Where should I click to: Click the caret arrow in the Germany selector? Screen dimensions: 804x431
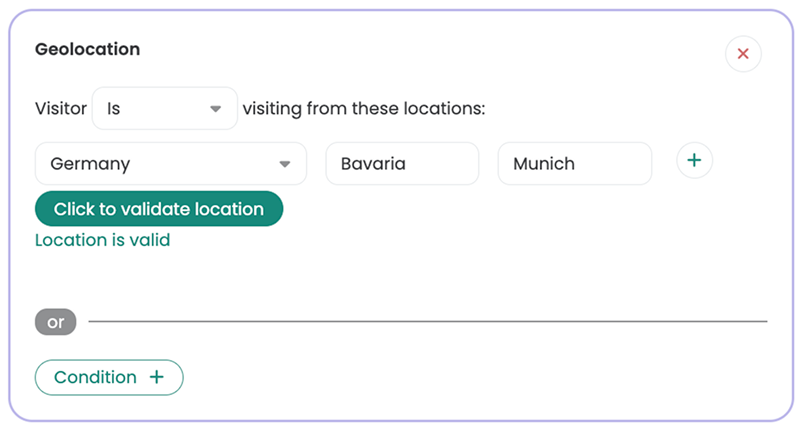tap(285, 164)
